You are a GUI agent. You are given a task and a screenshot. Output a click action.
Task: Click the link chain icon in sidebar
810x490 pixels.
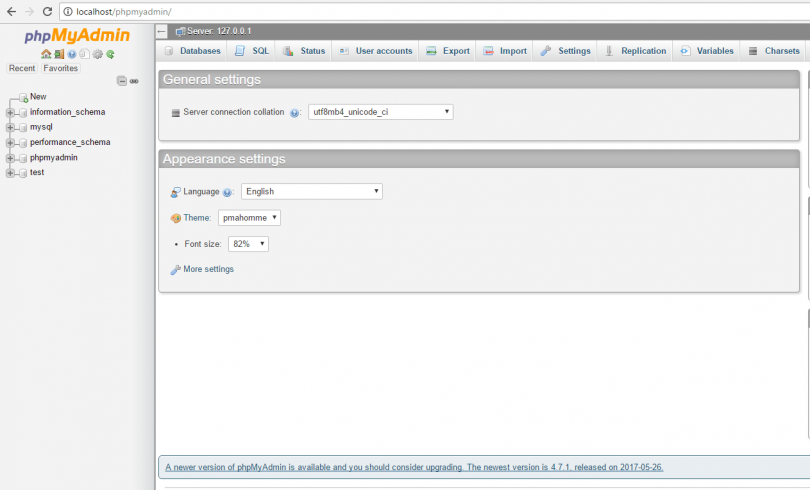(x=134, y=81)
